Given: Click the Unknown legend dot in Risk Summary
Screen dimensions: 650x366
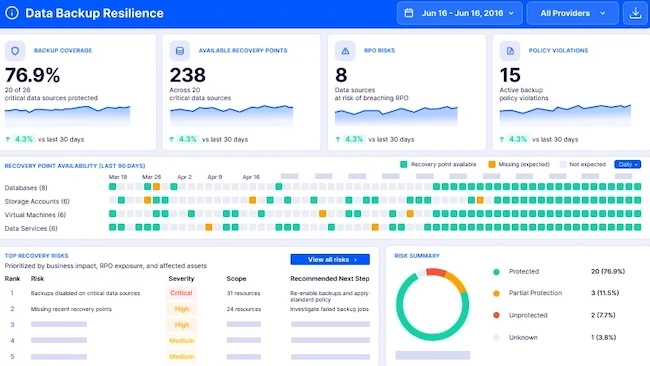Looking at the screenshot, I should 496,337.
